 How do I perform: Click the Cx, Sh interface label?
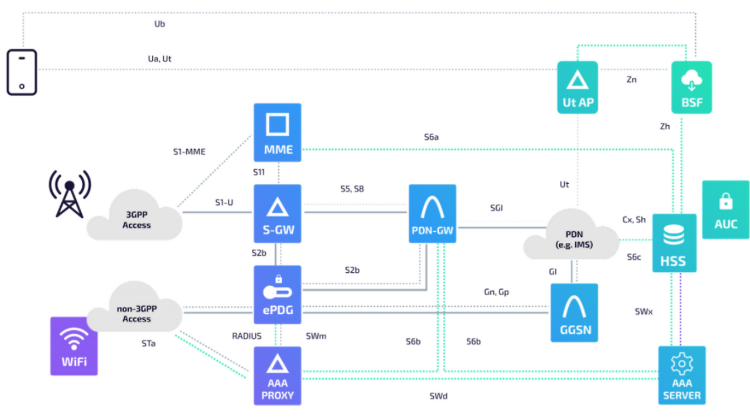[634, 219]
